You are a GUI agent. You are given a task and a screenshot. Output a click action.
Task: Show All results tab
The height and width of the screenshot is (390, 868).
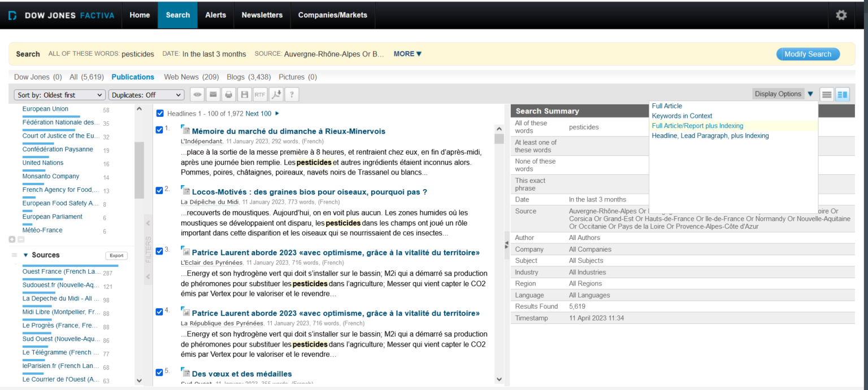(x=86, y=77)
